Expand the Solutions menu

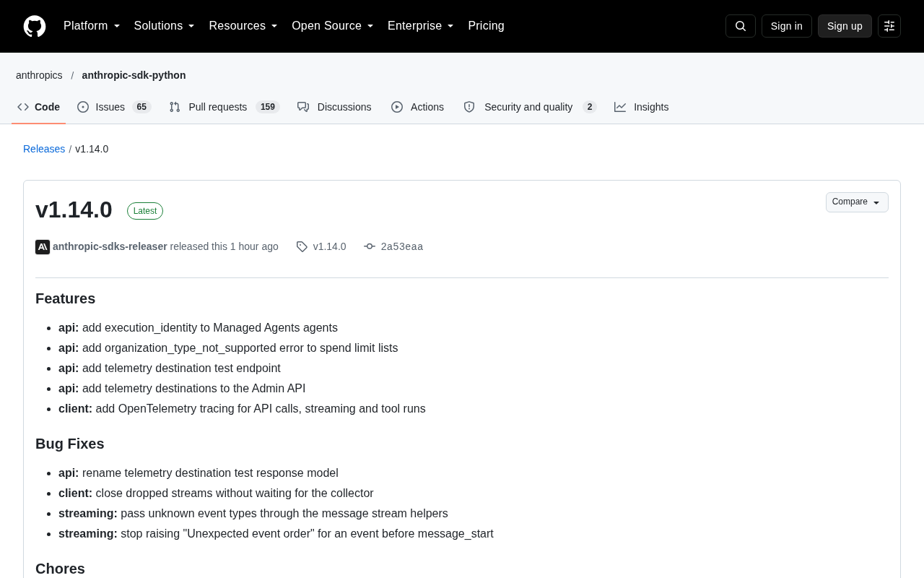pyautogui.click(x=164, y=26)
